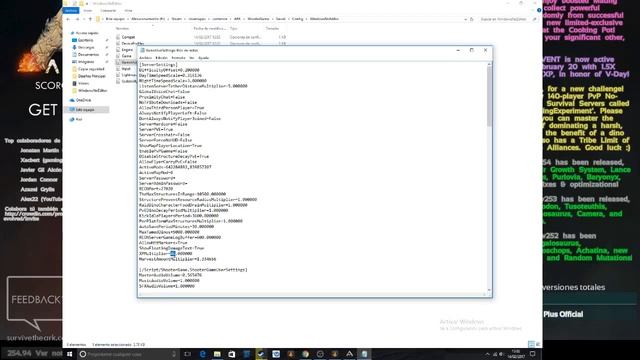Viewport: 640px width, 360px height.
Task: Sort files by Fecha de modificación column
Action: point(210,29)
